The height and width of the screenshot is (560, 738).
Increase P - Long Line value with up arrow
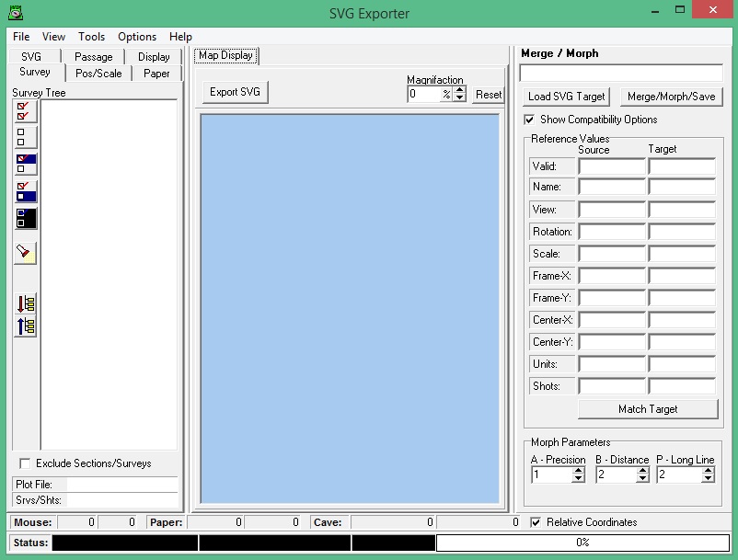click(707, 471)
